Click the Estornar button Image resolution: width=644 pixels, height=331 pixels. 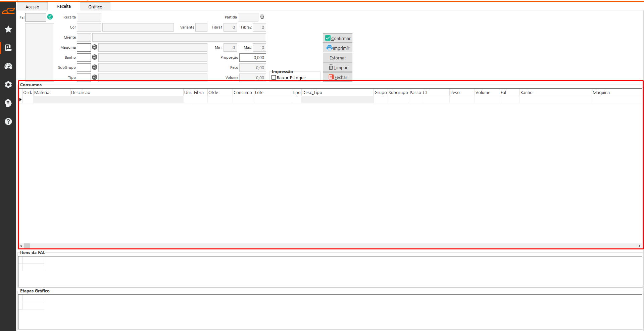pos(337,58)
